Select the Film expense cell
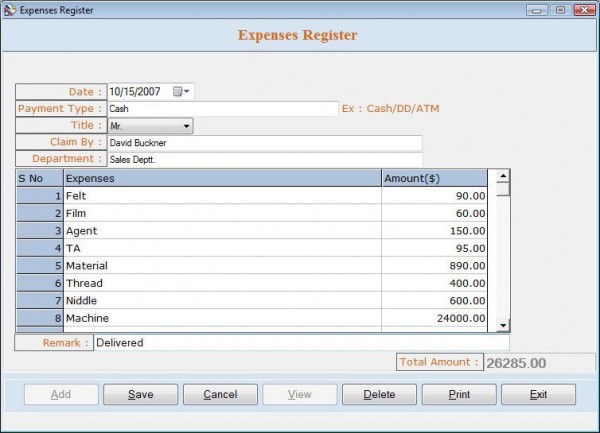The width and height of the screenshot is (600, 433). (223, 213)
